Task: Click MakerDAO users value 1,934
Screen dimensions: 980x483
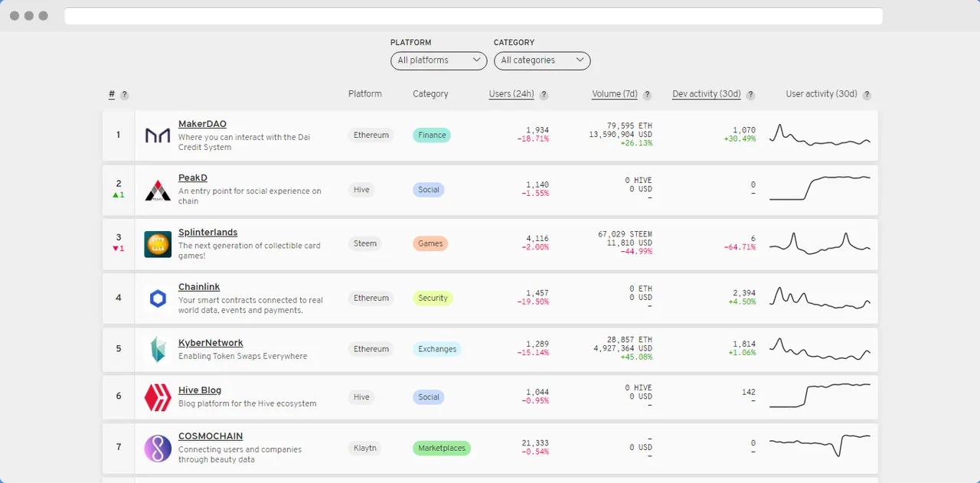Action: tap(537, 130)
